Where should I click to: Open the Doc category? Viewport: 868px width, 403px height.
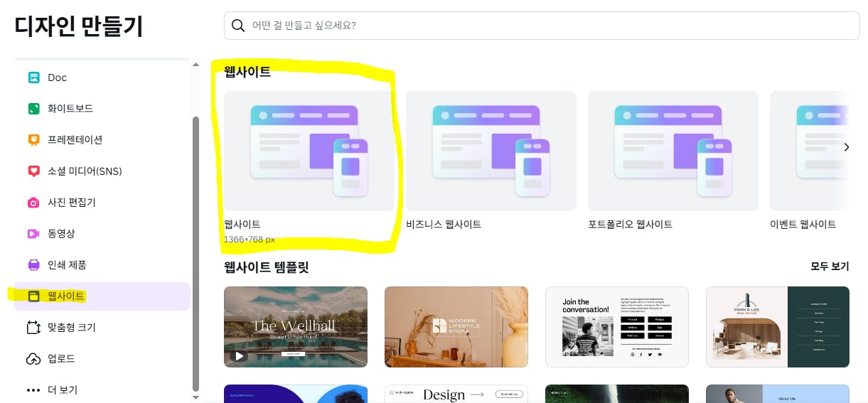(102, 77)
